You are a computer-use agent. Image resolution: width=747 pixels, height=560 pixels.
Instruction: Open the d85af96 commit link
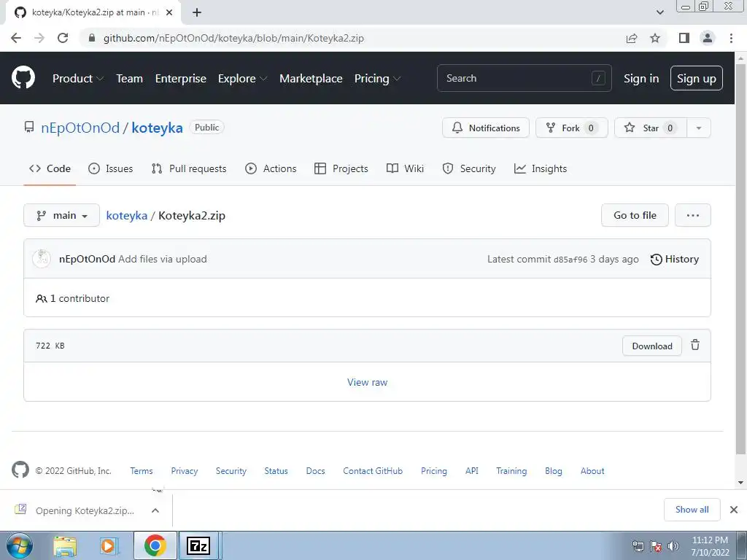tap(570, 260)
